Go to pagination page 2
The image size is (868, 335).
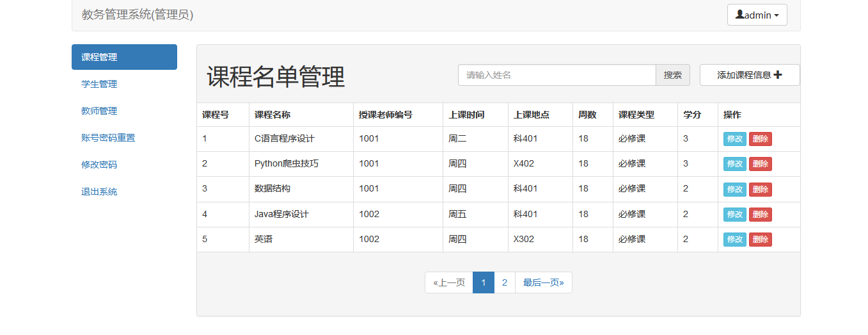pyautogui.click(x=504, y=282)
